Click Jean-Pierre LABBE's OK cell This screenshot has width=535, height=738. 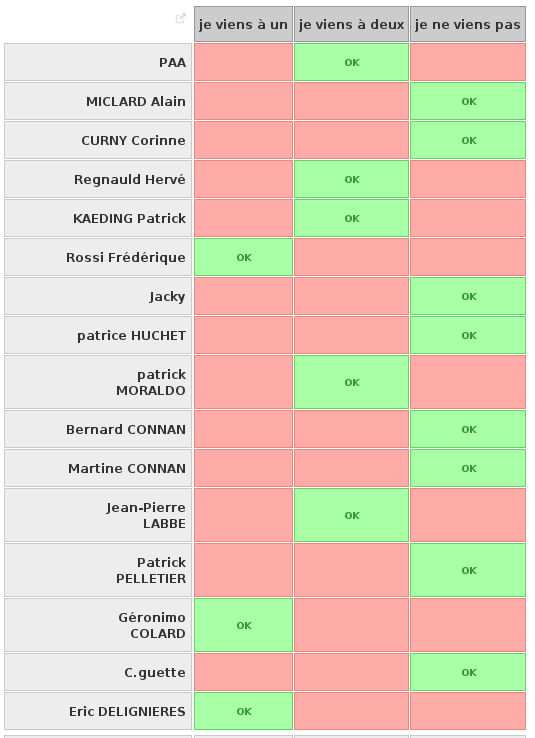pos(351,515)
